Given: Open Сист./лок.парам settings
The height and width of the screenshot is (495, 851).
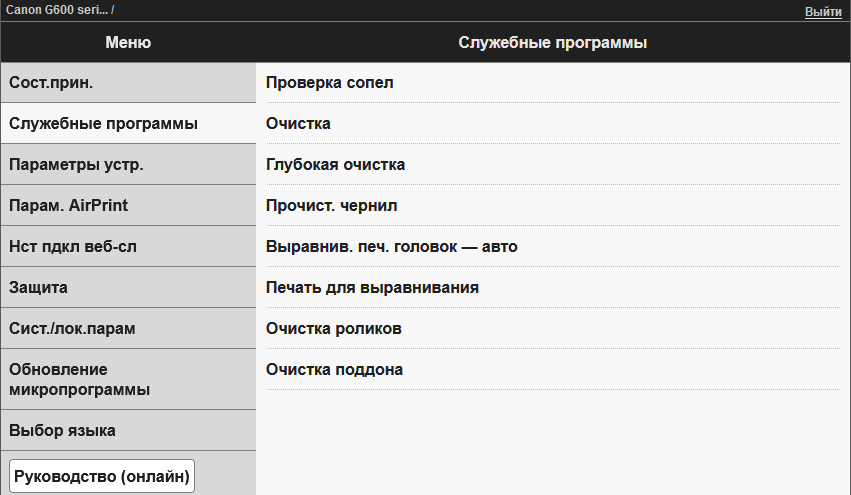Looking at the screenshot, I should tap(127, 328).
